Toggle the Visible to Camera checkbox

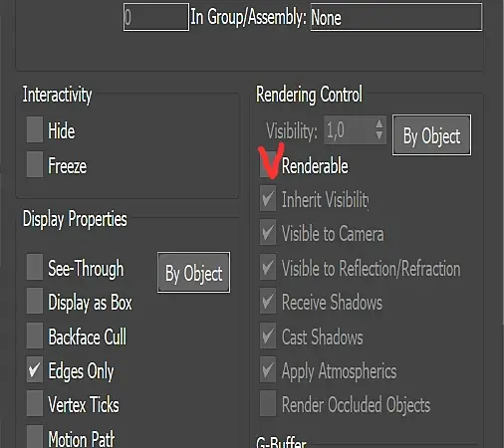click(268, 233)
